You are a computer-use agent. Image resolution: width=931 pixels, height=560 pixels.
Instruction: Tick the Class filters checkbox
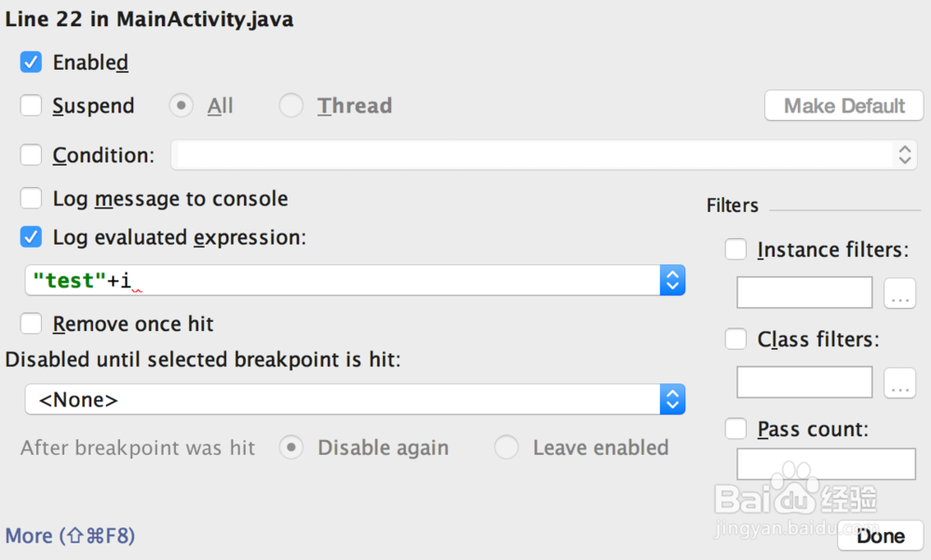pos(736,339)
